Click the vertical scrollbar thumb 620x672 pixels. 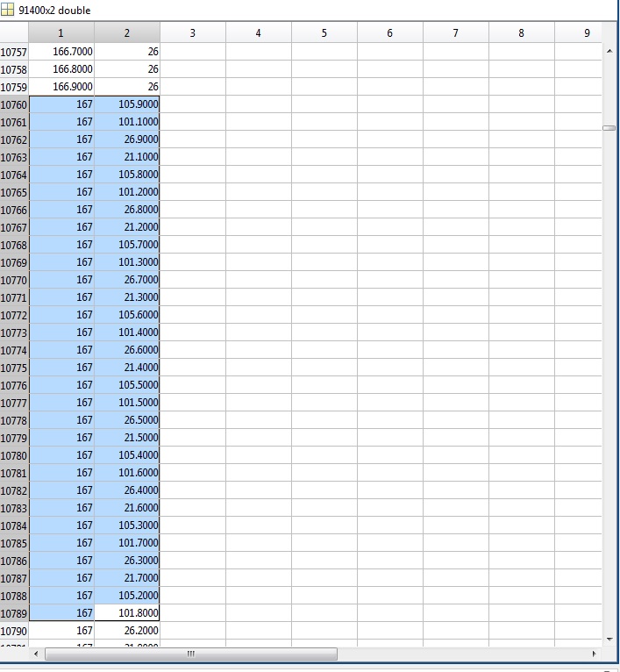609,128
